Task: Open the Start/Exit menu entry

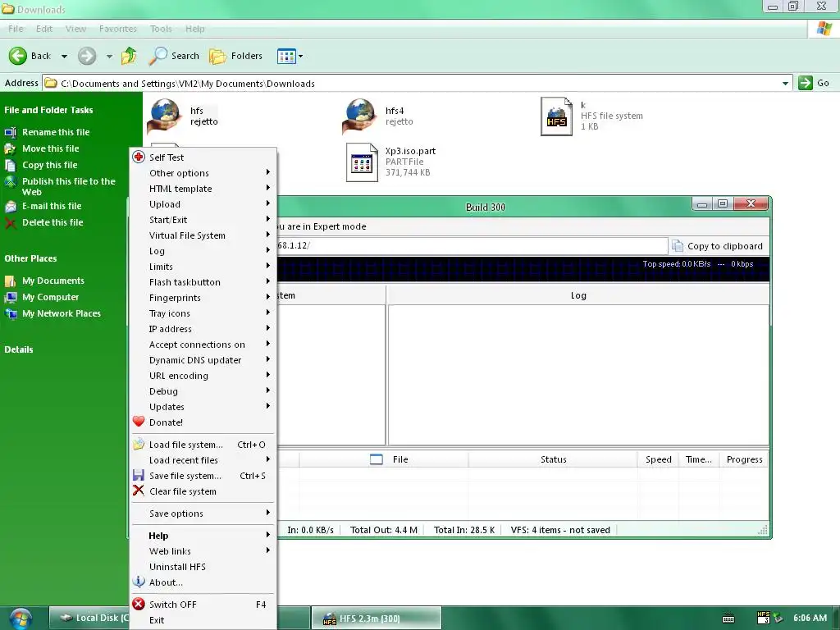Action: 203,219
